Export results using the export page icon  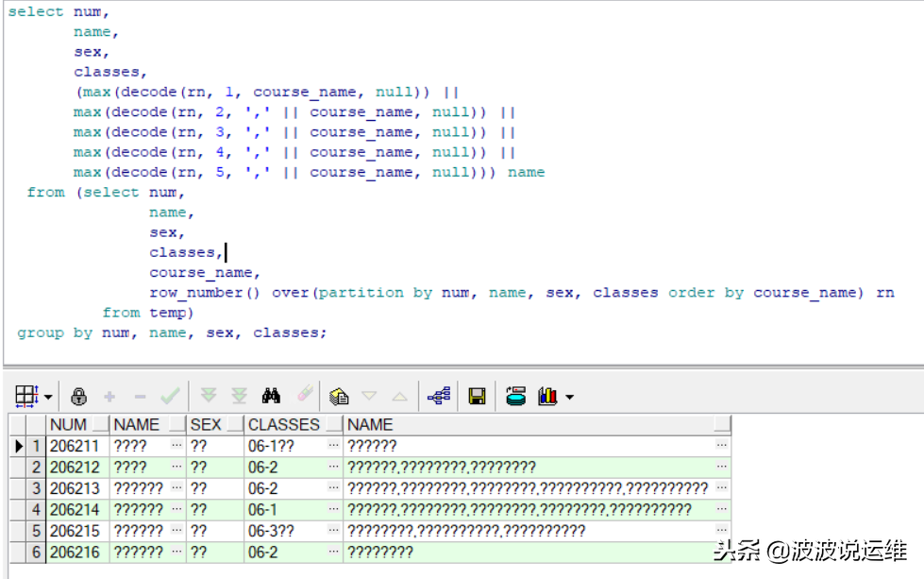(x=338, y=396)
